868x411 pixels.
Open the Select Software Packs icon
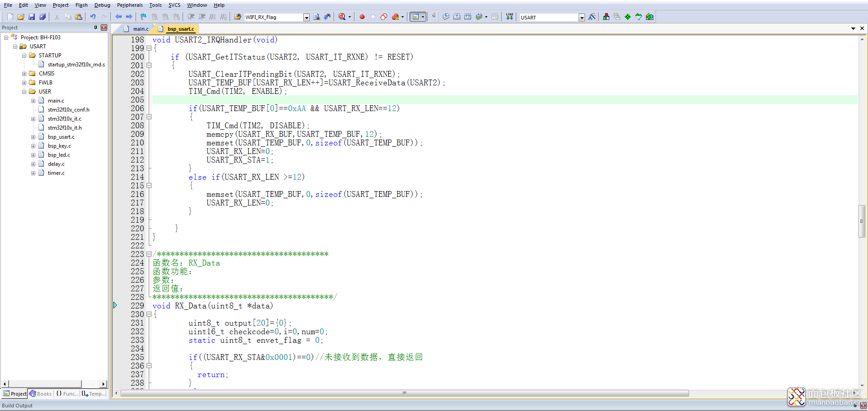(x=639, y=17)
